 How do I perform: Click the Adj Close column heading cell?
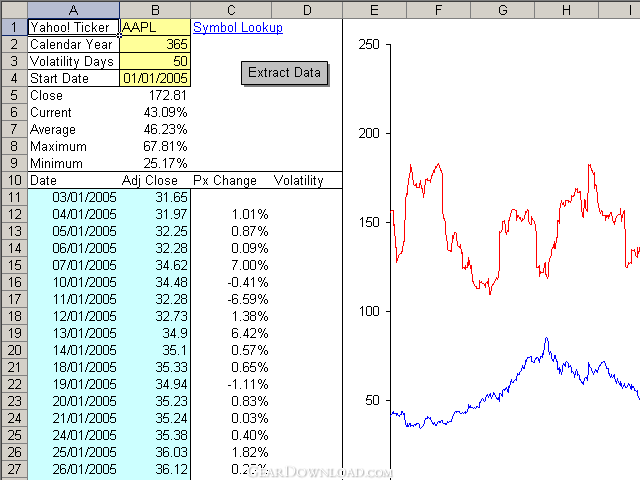[x=154, y=181]
